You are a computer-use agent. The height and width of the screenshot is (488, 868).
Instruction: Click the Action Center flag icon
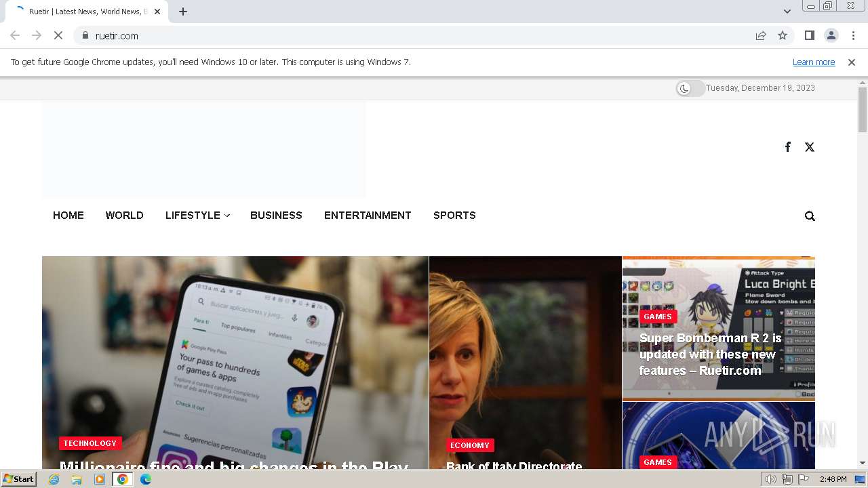(804, 479)
